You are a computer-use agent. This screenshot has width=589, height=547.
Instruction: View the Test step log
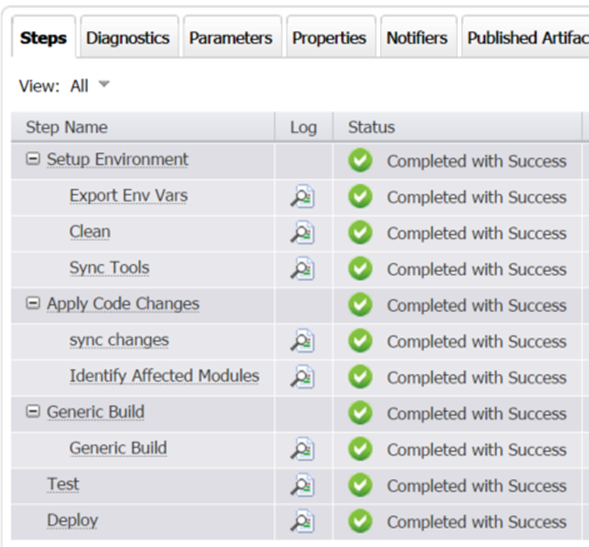click(x=303, y=485)
